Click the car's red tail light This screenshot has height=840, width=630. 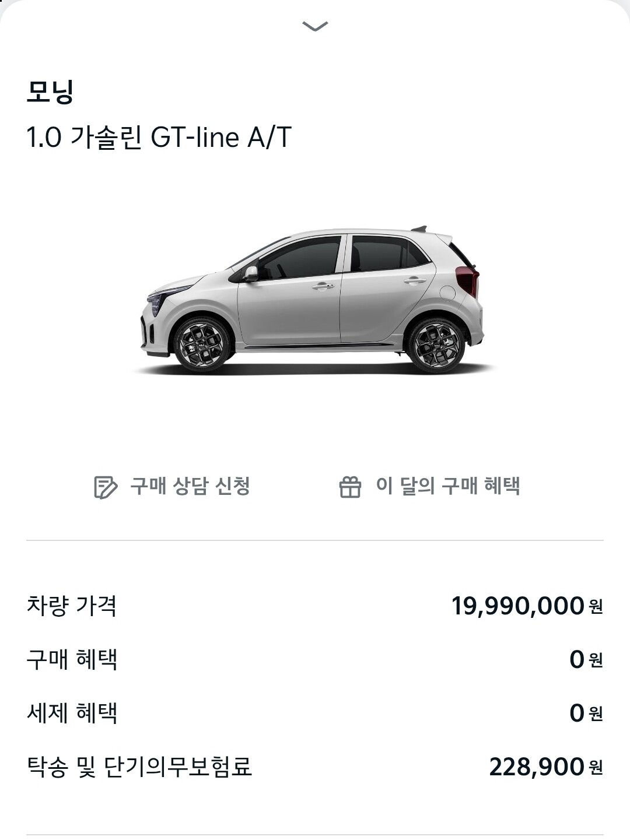click(x=468, y=281)
